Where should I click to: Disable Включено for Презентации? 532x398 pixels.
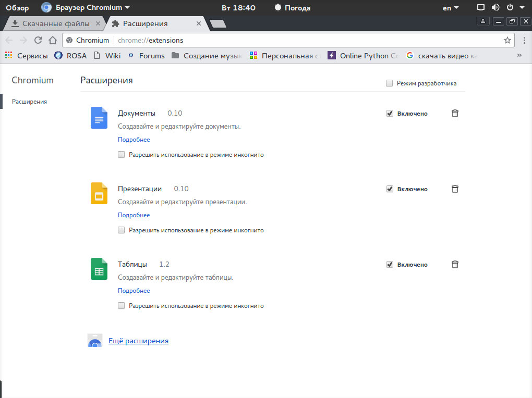[x=390, y=189]
